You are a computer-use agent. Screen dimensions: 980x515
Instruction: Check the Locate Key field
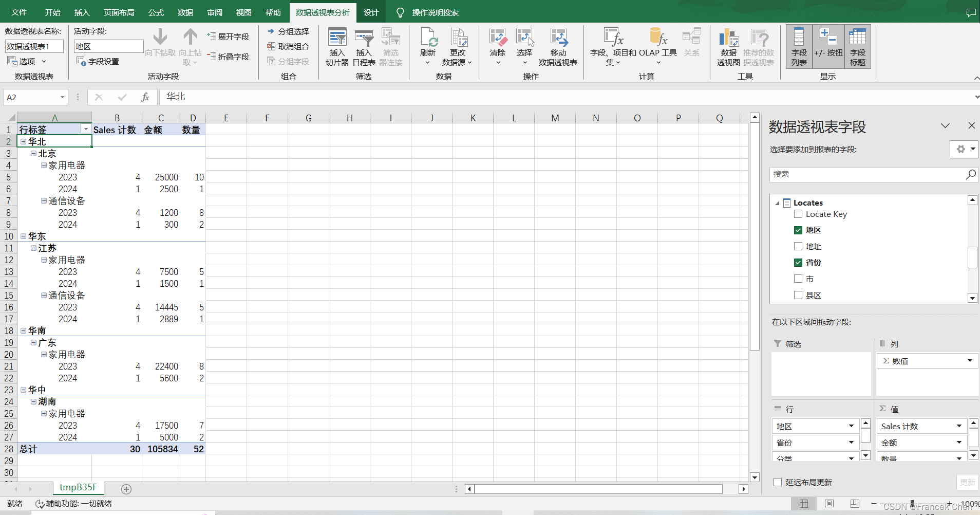[x=798, y=214]
